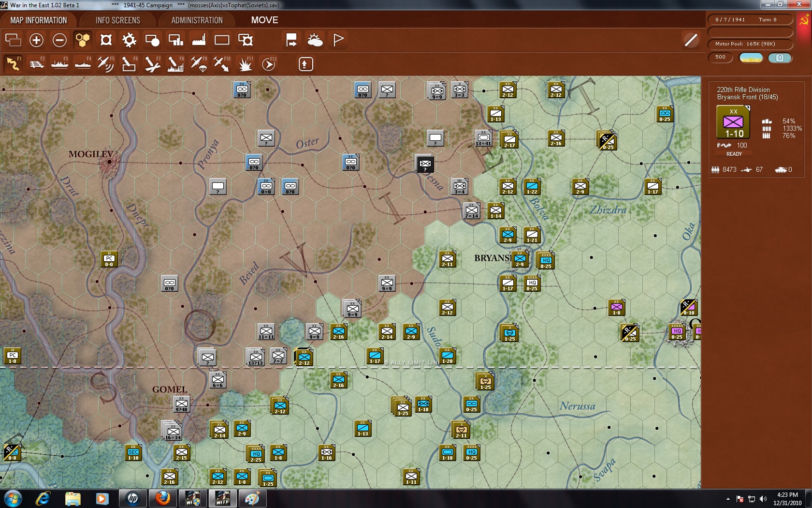Open Firefox from the taskbar

point(163,498)
